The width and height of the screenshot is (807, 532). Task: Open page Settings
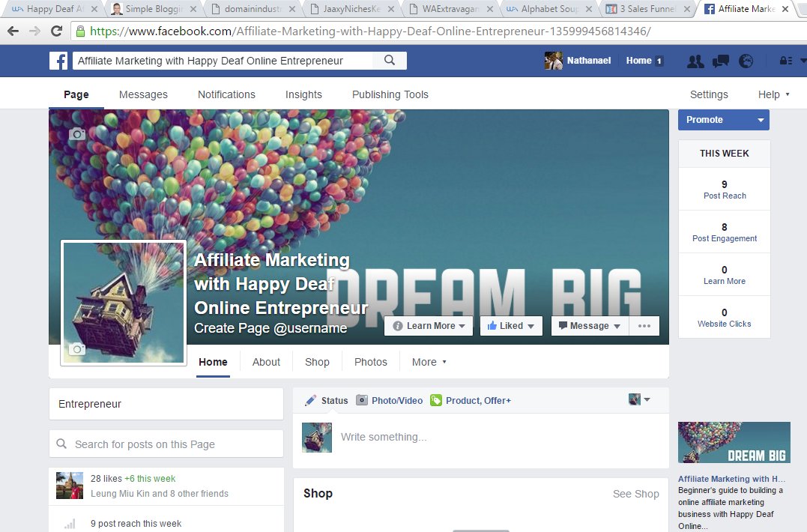click(x=709, y=94)
